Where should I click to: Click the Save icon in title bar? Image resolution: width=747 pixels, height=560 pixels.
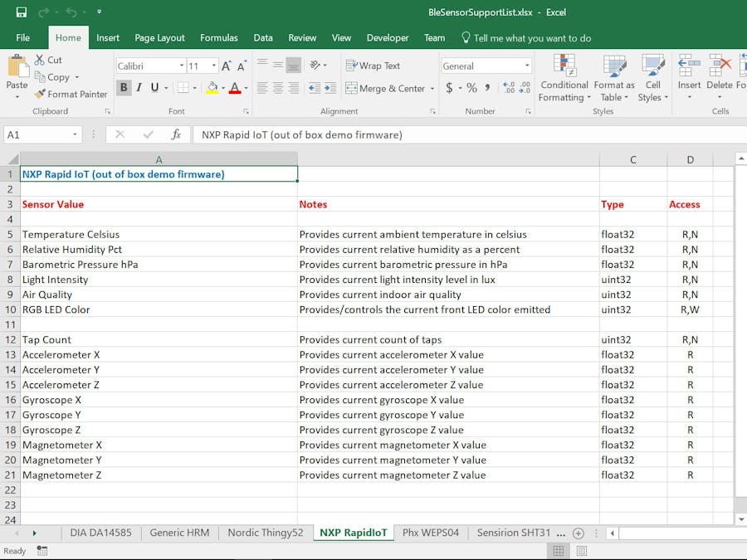pyautogui.click(x=22, y=12)
